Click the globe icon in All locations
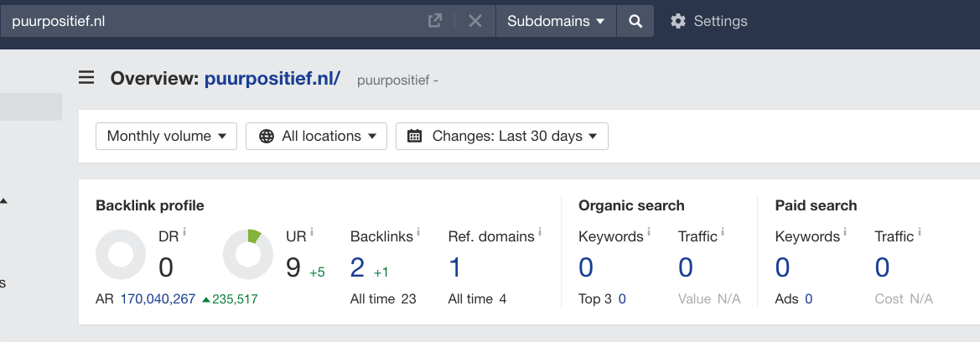The height and width of the screenshot is (342, 980). (x=267, y=137)
